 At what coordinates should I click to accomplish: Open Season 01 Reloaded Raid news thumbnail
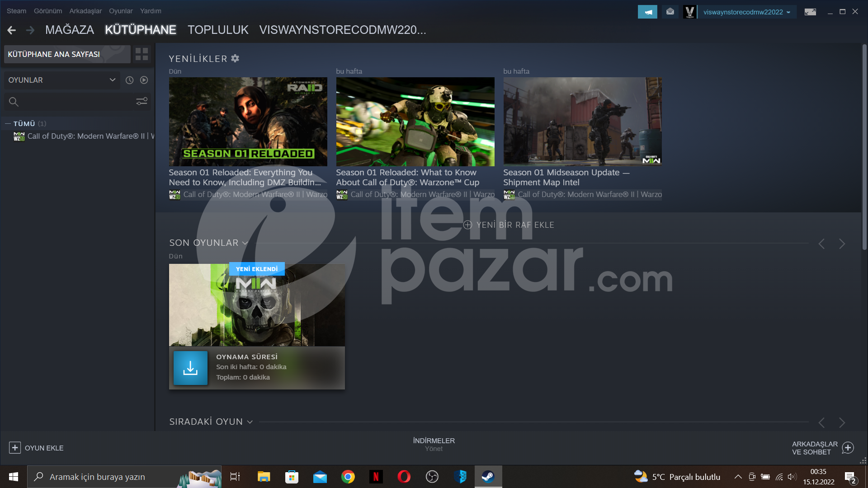point(248,122)
